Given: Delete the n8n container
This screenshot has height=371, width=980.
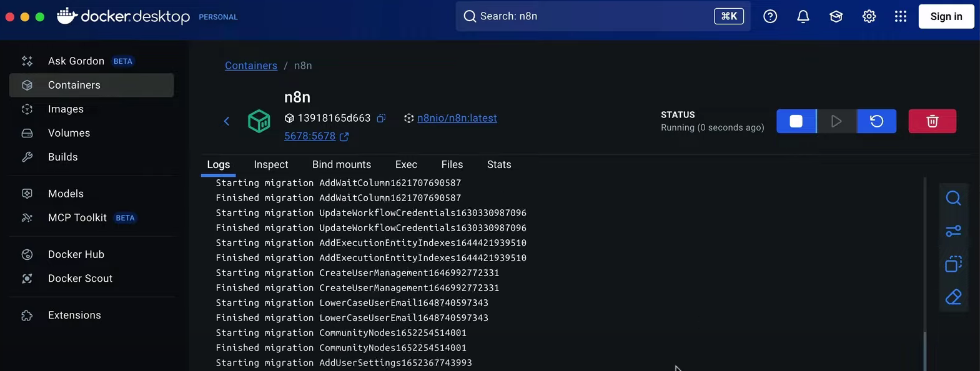Looking at the screenshot, I should tap(932, 121).
